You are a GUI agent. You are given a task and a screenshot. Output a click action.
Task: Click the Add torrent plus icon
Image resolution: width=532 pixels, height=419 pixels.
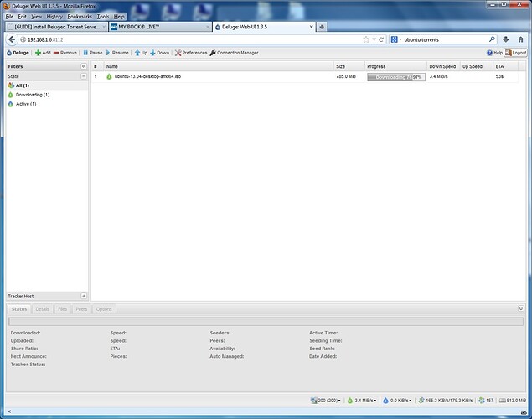(38, 53)
